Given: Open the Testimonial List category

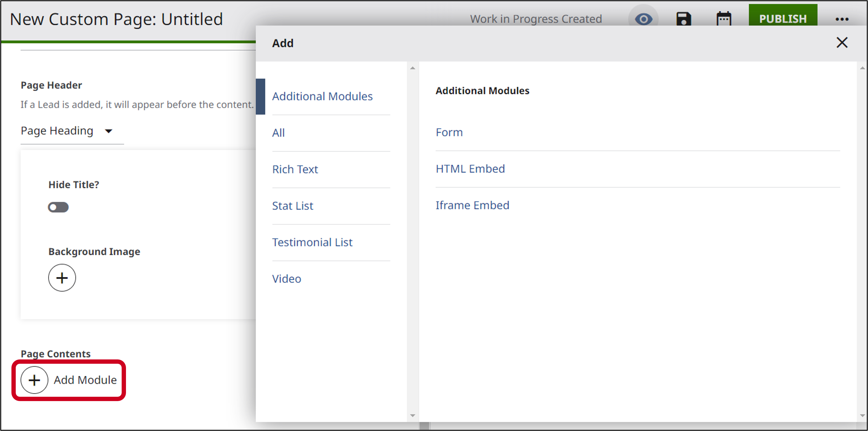Looking at the screenshot, I should point(312,242).
